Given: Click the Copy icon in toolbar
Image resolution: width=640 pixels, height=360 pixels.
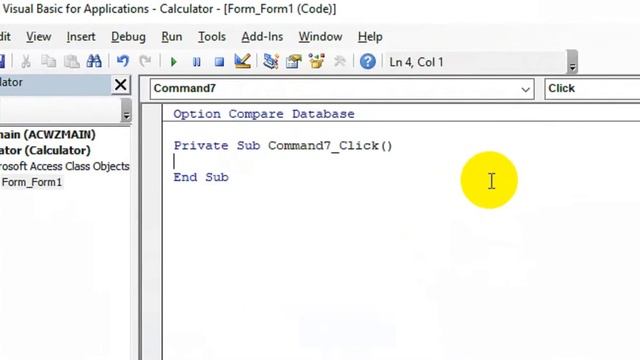Looking at the screenshot, I should [49, 62].
